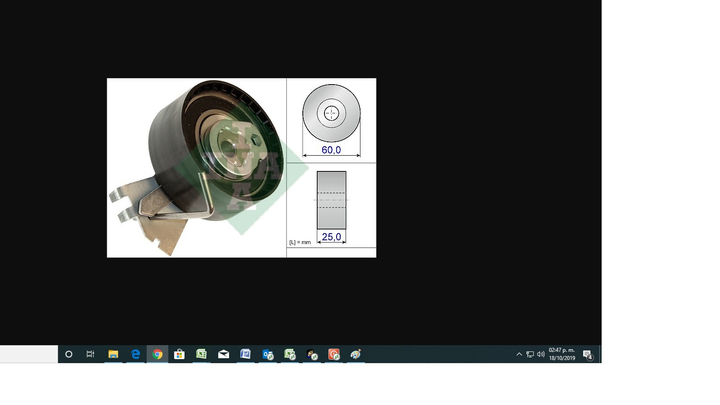The image size is (720, 405).
Task: Click the Cortana circle icon
Action: [x=69, y=354]
